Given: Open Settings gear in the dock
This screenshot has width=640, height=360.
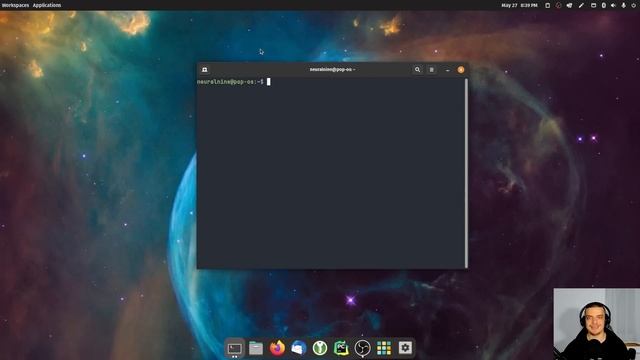Looking at the screenshot, I should point(405,348).
